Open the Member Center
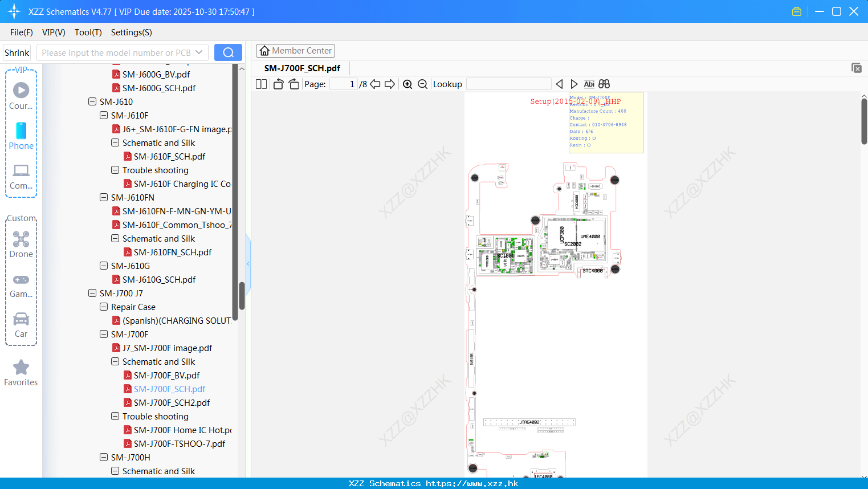Image resolution: width=868 pixels, height=489 pixels. 295,51
